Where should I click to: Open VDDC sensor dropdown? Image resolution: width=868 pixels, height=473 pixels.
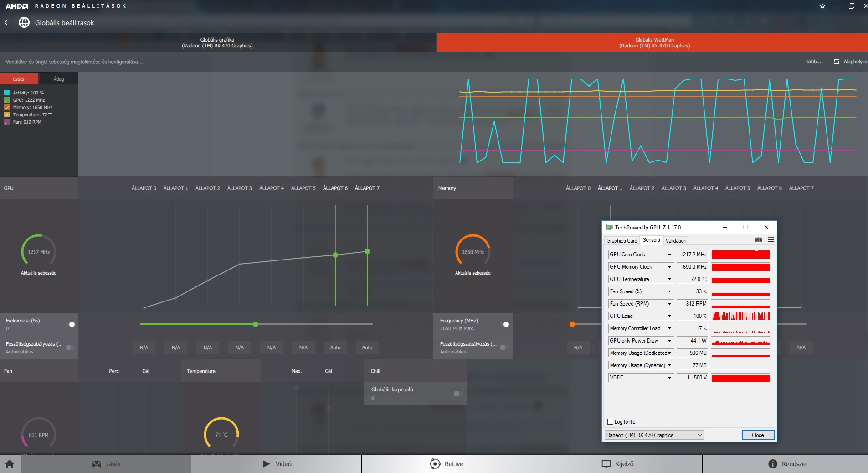pyautogui.click(x=669, y=378)
